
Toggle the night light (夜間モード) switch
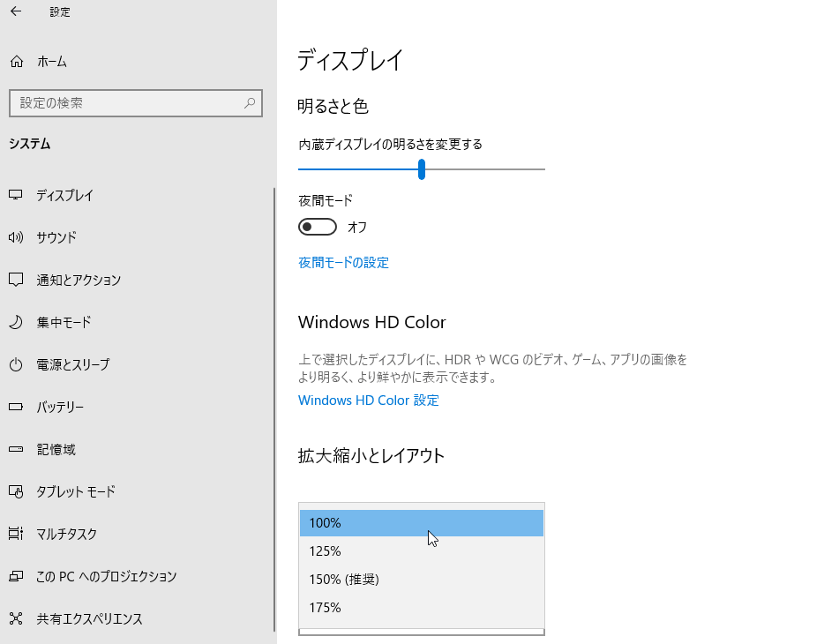tap(318, 227)
